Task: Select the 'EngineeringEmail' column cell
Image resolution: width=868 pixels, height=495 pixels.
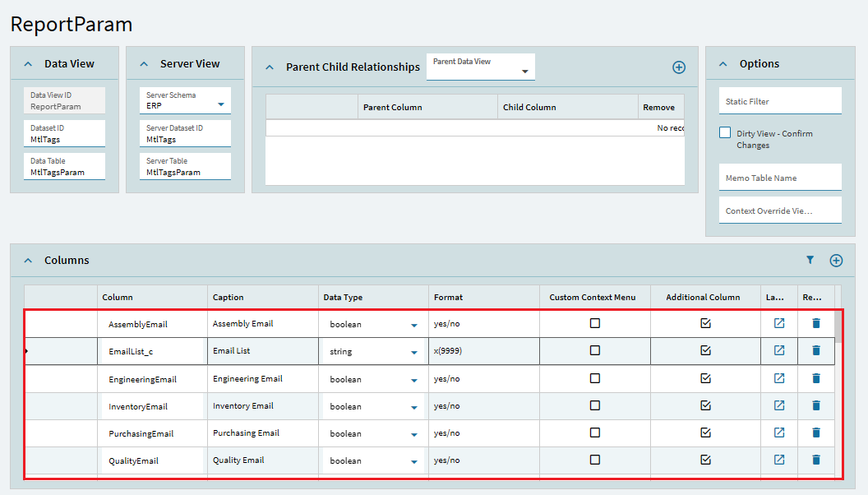Action: click(152, 379)
